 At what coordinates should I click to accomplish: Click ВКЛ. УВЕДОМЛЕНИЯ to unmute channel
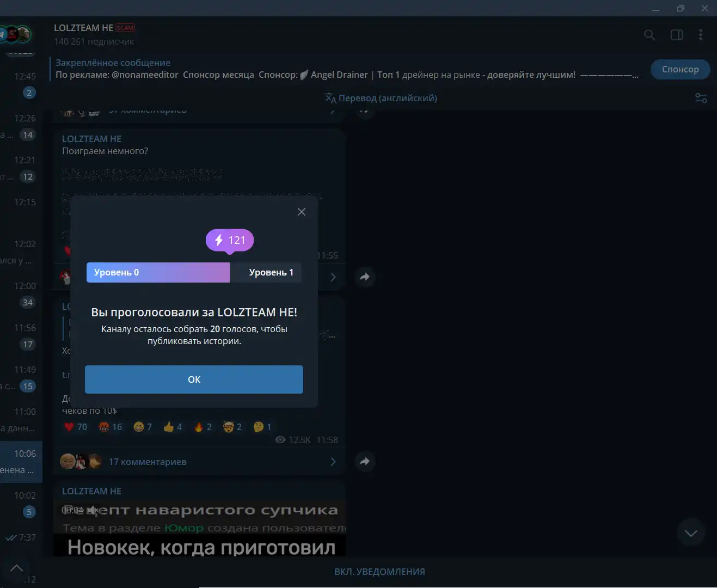pyautogui.click(x=379, y=572)
